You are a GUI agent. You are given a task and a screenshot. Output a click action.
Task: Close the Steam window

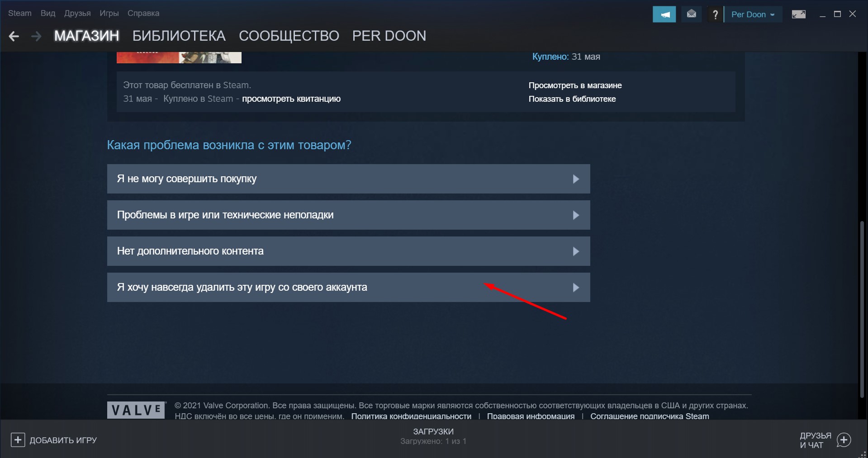[853, 14]
